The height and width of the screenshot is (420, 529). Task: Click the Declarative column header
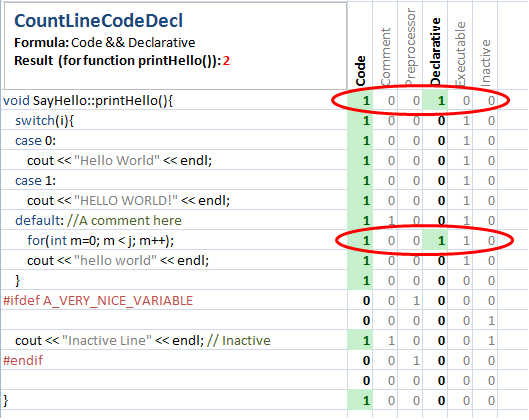point(435,52)
